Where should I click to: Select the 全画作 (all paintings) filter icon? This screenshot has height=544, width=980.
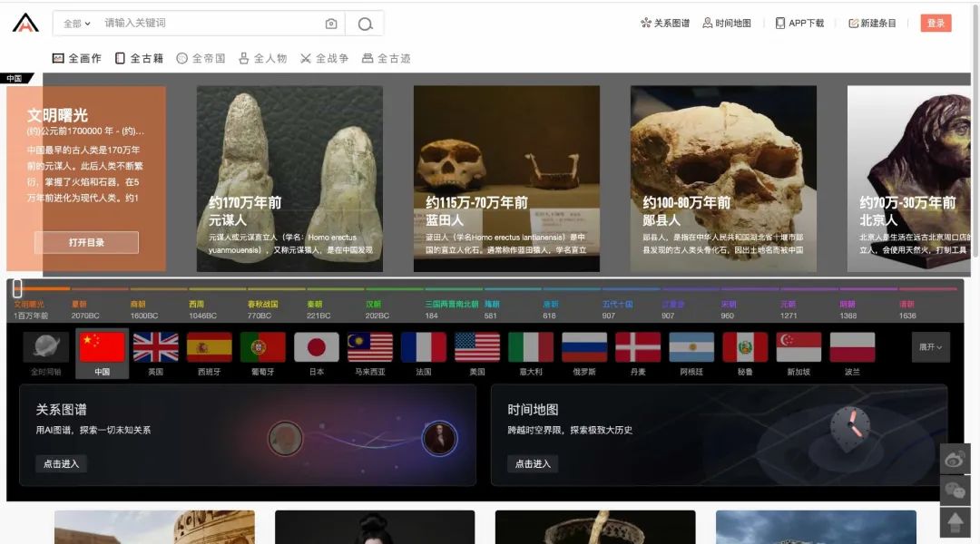(57, 57)
